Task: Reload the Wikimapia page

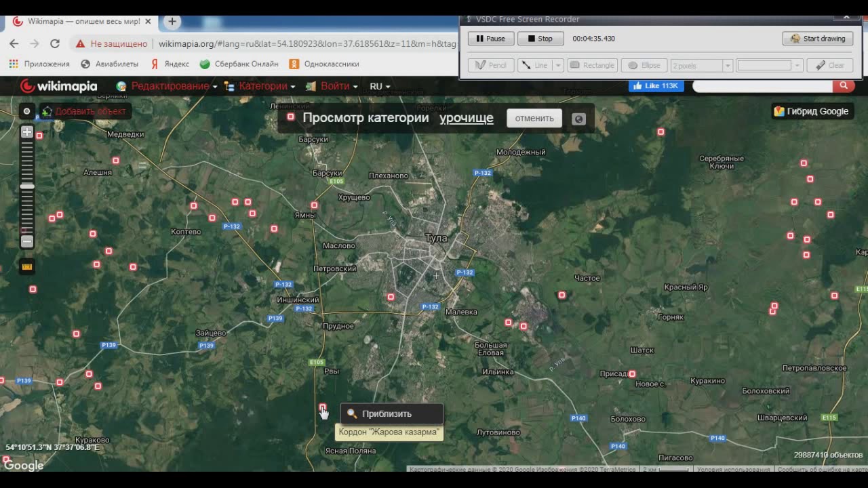Action: tap(55, 43)
